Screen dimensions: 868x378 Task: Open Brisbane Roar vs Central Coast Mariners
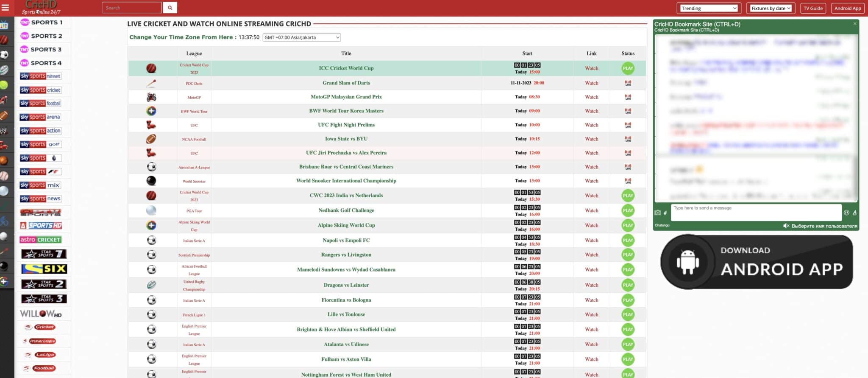[346, 167]
